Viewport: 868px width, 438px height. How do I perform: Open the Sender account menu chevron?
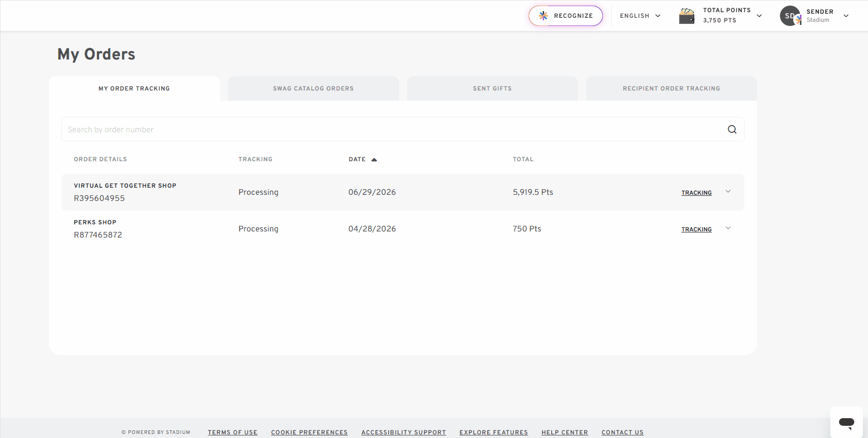pos(846,16)
